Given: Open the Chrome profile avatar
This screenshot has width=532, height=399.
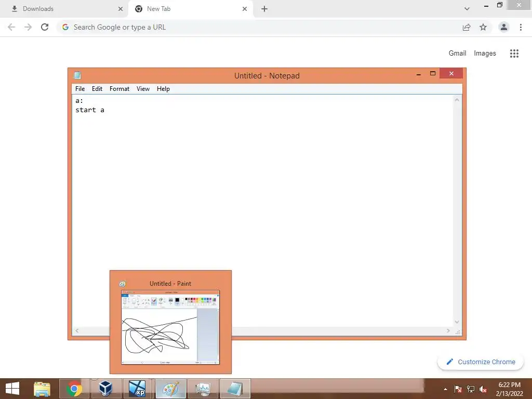Looking at the screenshot, I should tap(504, 27).
